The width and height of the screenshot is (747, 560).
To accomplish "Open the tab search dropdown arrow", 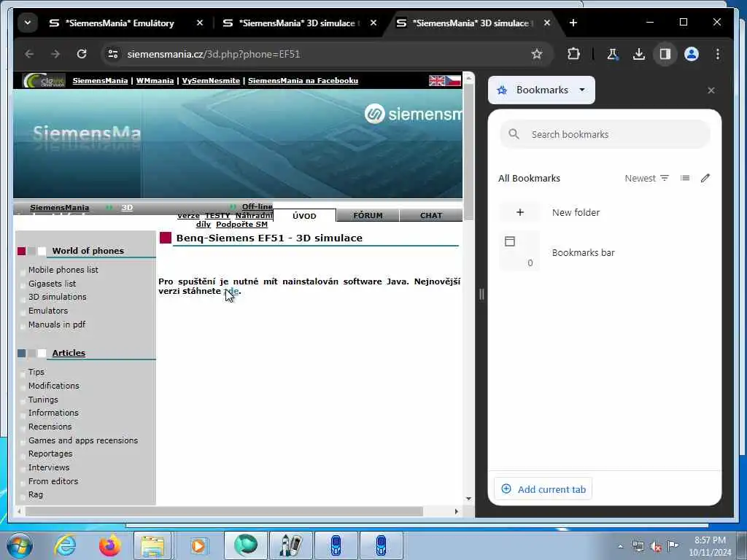I will pyautogui.click(x=28, y=23).
